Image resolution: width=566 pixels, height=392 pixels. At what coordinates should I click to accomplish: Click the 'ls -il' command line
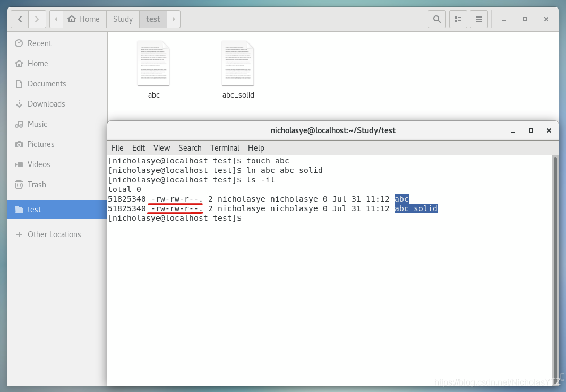[191, 180]
